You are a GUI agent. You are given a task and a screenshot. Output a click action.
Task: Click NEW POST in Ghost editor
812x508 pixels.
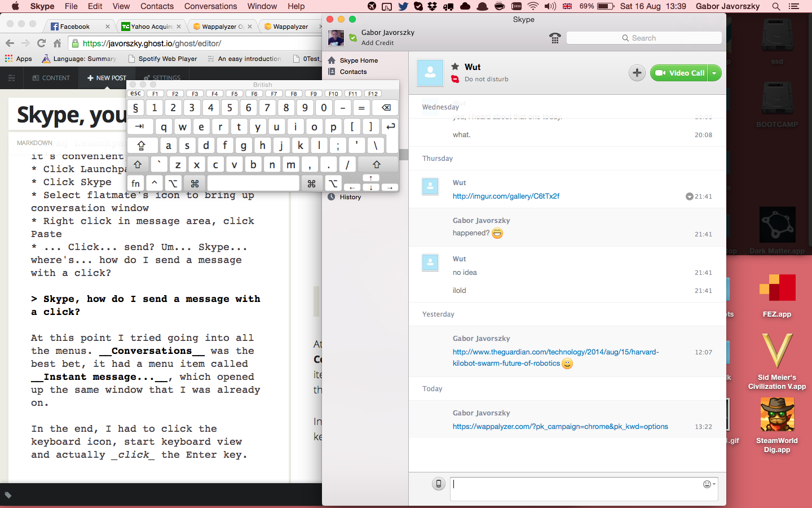point(107,78)
